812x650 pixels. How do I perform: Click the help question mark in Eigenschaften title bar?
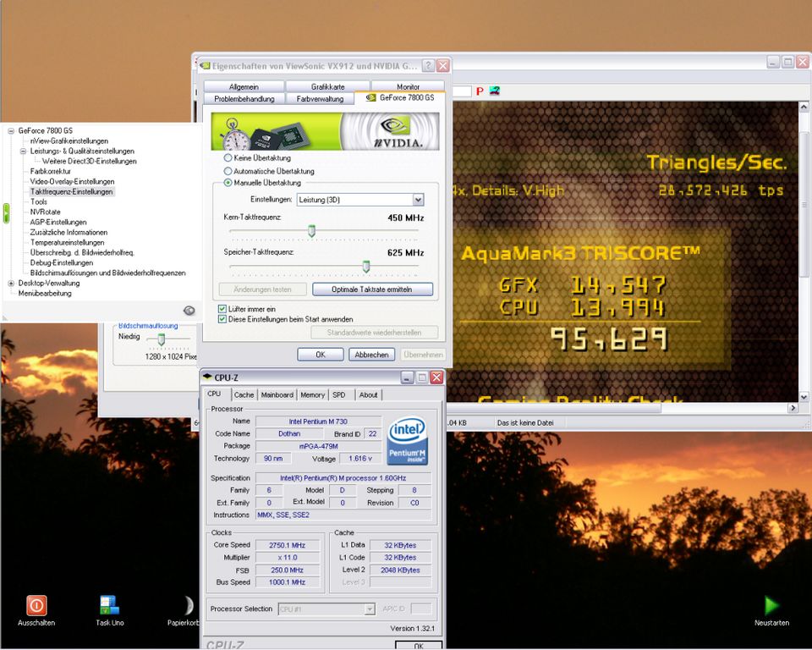428,66
